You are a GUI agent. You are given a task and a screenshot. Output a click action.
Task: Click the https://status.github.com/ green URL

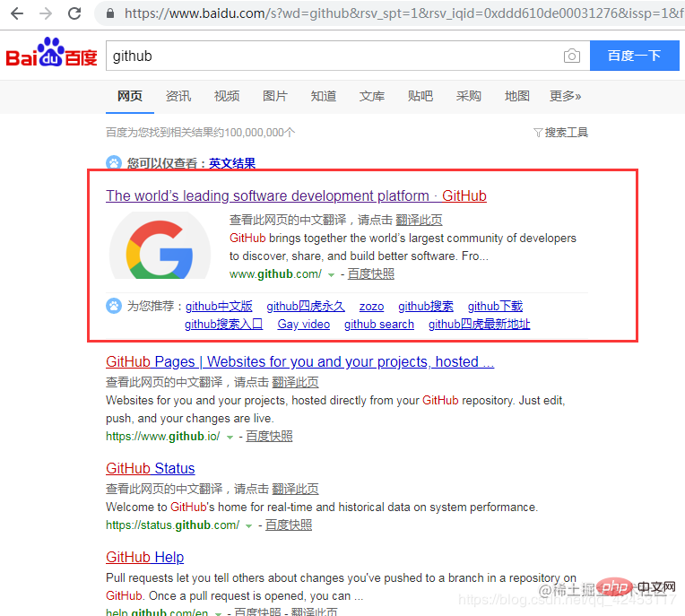click(172, 525)
